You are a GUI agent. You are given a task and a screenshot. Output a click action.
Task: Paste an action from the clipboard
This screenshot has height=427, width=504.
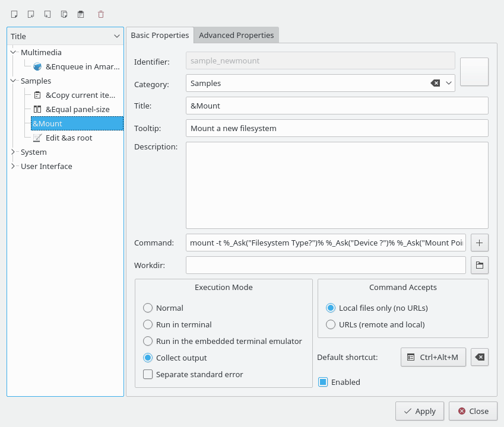[81, 14]
